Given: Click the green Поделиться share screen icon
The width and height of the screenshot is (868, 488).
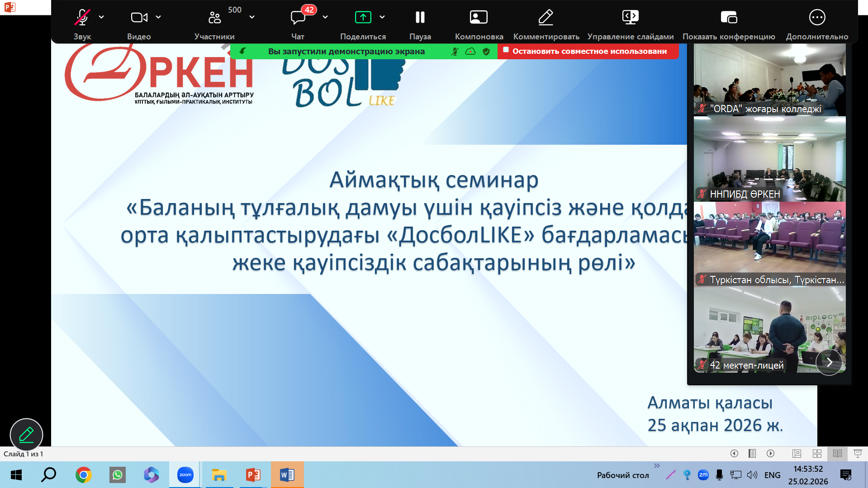Looking at the screenshot, I should (363, 17).
